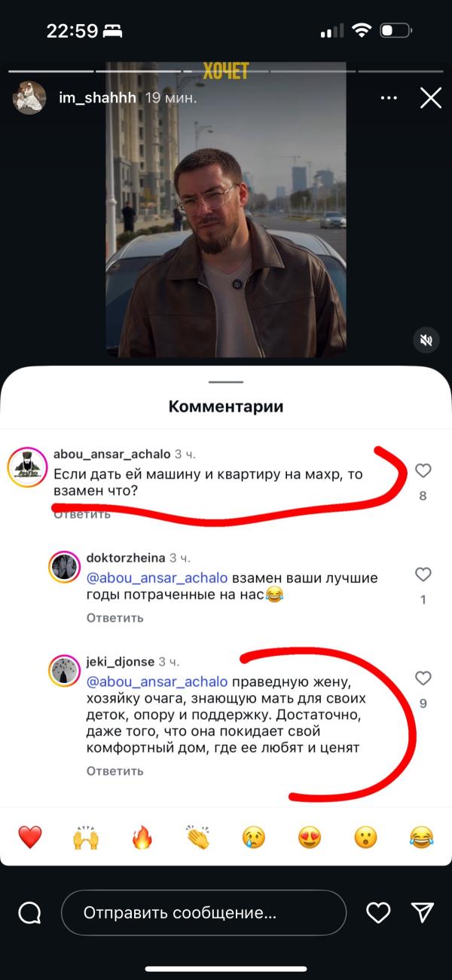
Task: Open the im_shahhh profile avatar
Action: 30,98
